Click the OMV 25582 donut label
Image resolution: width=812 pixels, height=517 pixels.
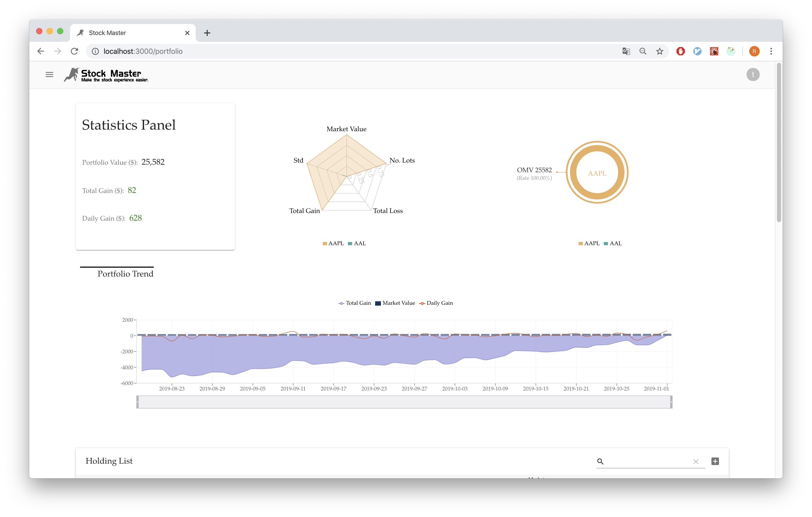[x=534, y=170]
